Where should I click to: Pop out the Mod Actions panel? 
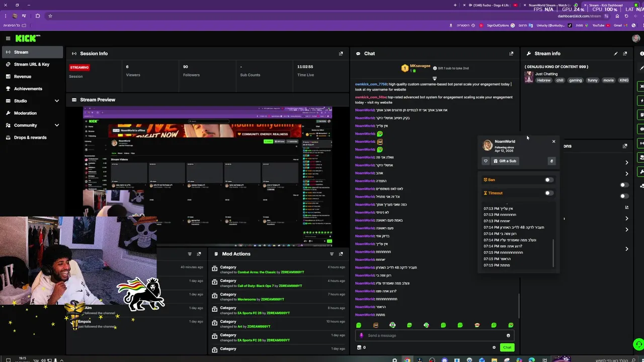click(341, 254)
